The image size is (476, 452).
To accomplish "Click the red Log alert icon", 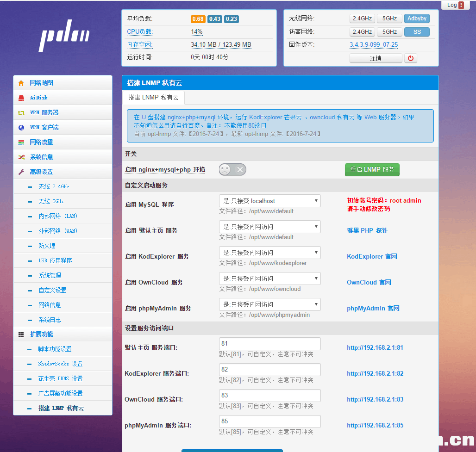I will (461, 5).
